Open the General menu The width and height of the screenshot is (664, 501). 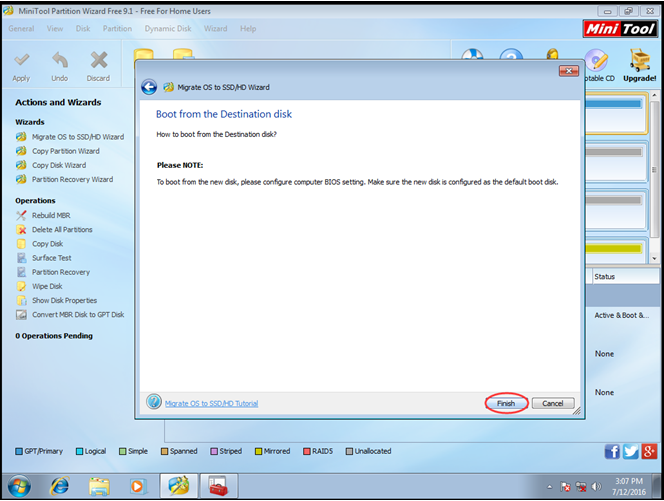pyautogui.click(x=21, y=29)
